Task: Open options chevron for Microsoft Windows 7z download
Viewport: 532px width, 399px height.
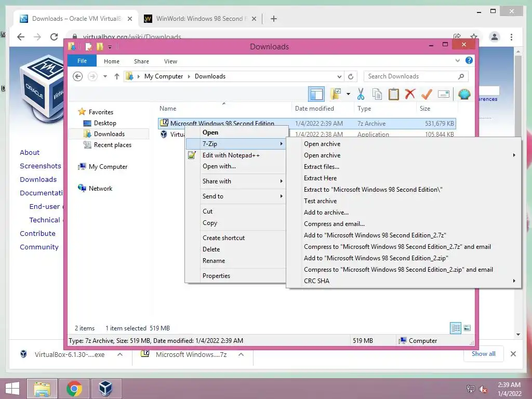Action: click(241, 354)
